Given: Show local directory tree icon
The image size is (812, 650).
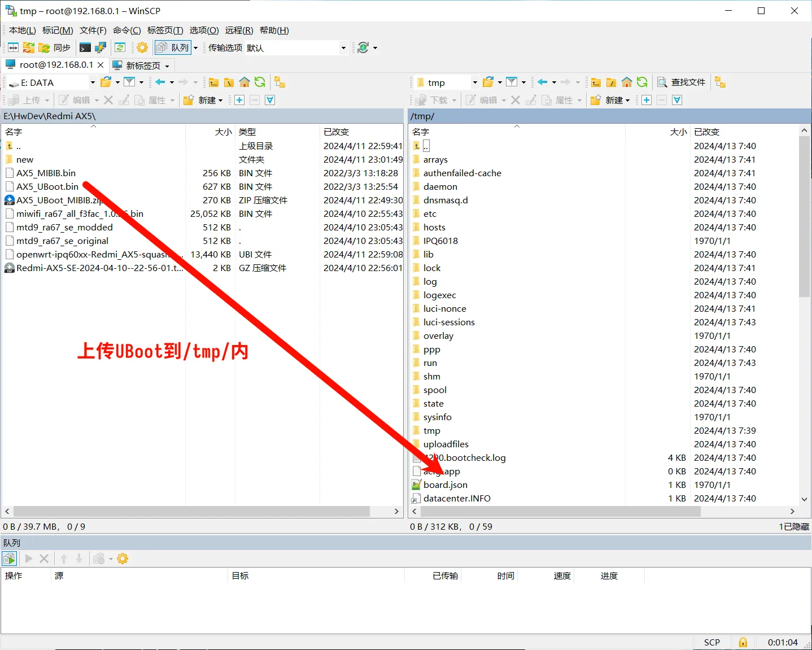Looking at the screenshot, I should click(280, 82).
